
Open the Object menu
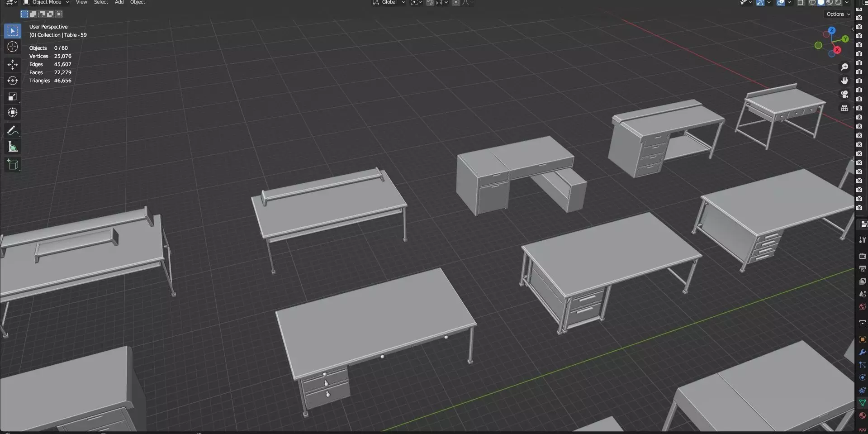(x=138, y=3)
